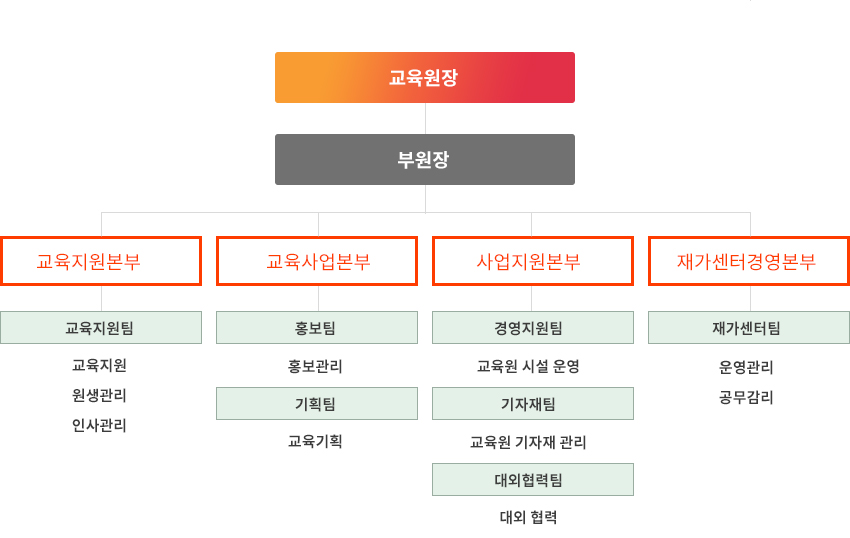Image resolution: width=850 pixels, height=538 pixels.
Task: Open the 교육지원본부 division box
Action: (101, 261)
